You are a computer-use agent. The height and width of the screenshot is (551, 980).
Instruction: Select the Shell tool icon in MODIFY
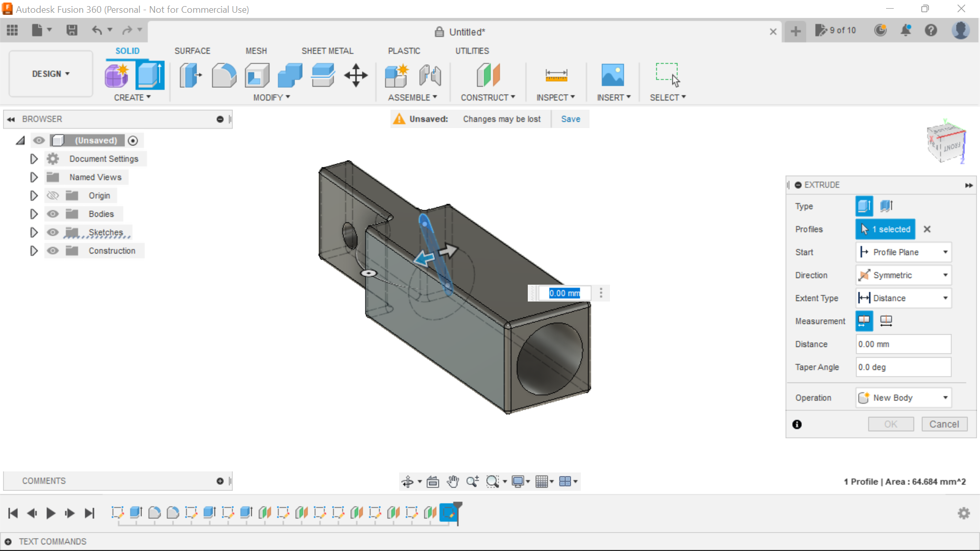[x=258, y=74]
